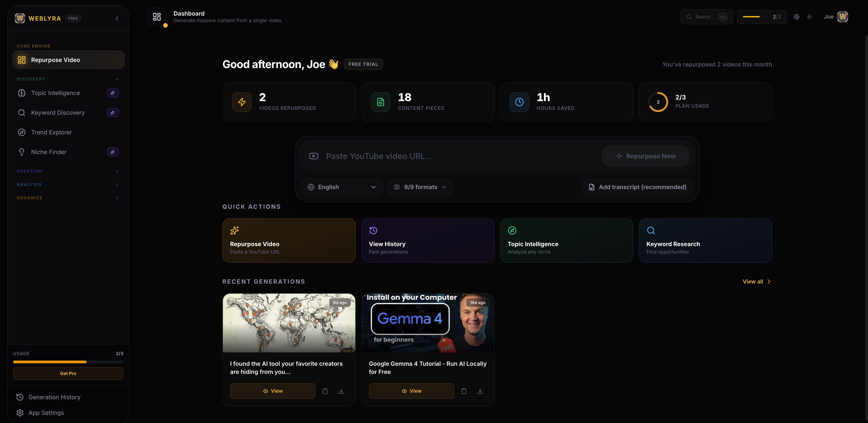Click copy icon on Gemma 4 card
Viewport: 868px width, 423px height.
pos(464,391)
